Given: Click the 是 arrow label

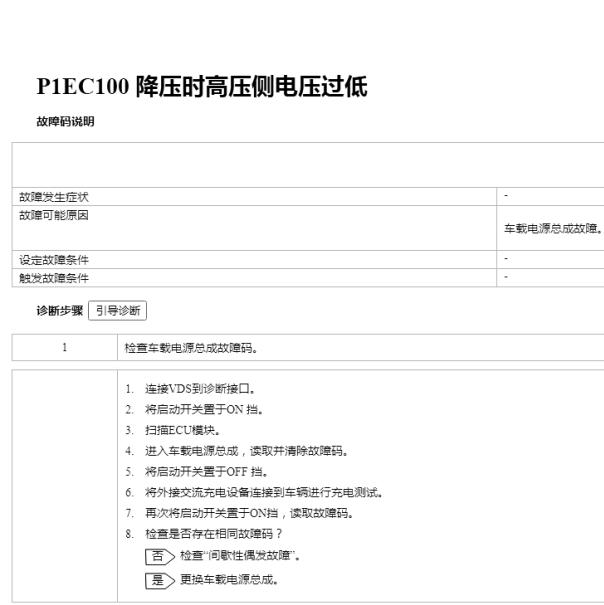Looking at the screenshot, I should pyautogui.click(x=160, y=581).
